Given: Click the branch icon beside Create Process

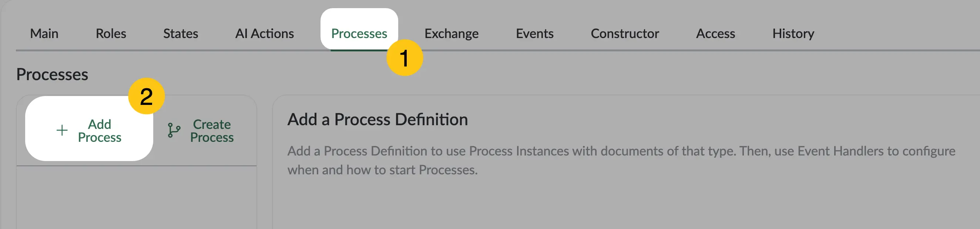Looking at the screenshot, I should pos(174,131).
